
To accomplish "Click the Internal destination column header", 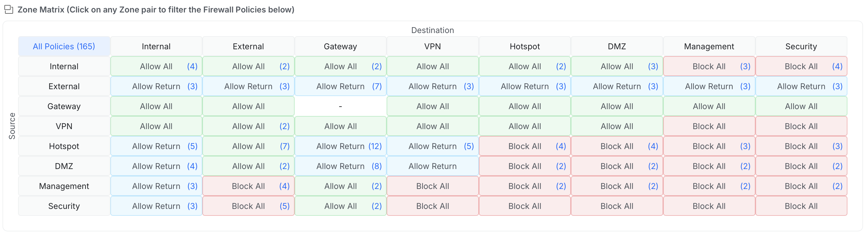I will coord(156,46).
